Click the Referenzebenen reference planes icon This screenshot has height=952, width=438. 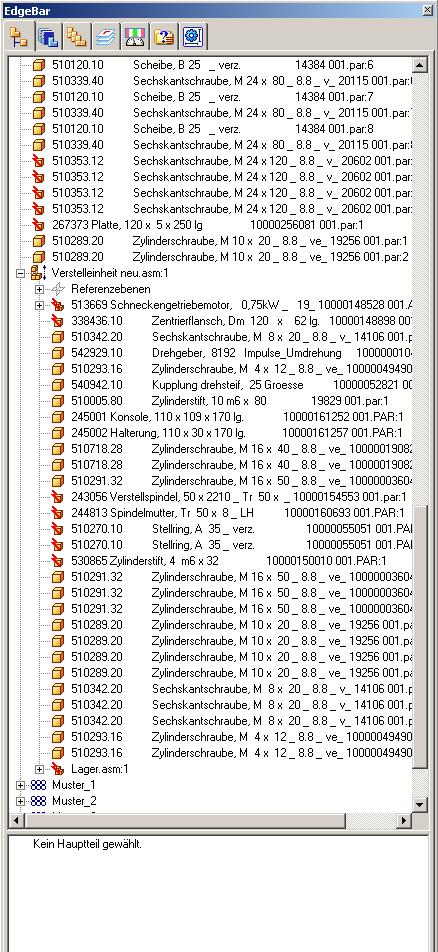59,289
